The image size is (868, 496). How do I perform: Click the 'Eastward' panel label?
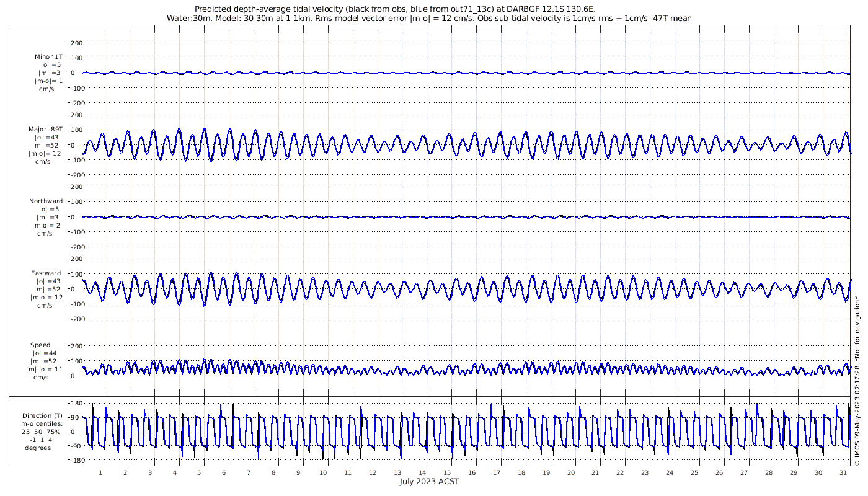tap(46, 273)
